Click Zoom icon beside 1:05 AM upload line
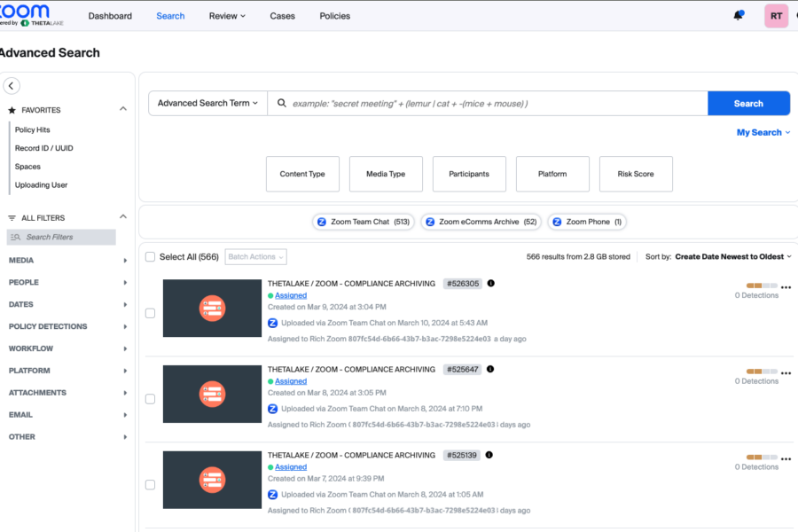798x532 pixels. point(273,495)
